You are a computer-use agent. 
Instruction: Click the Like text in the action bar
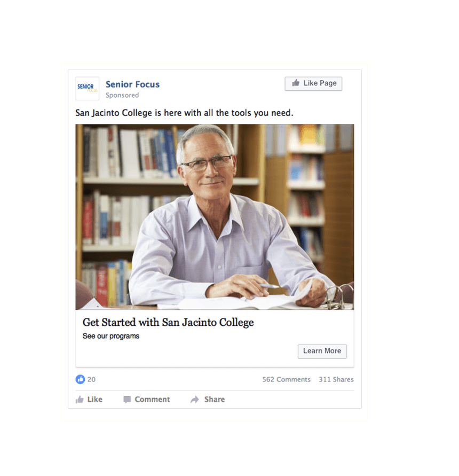pos(95,400)
